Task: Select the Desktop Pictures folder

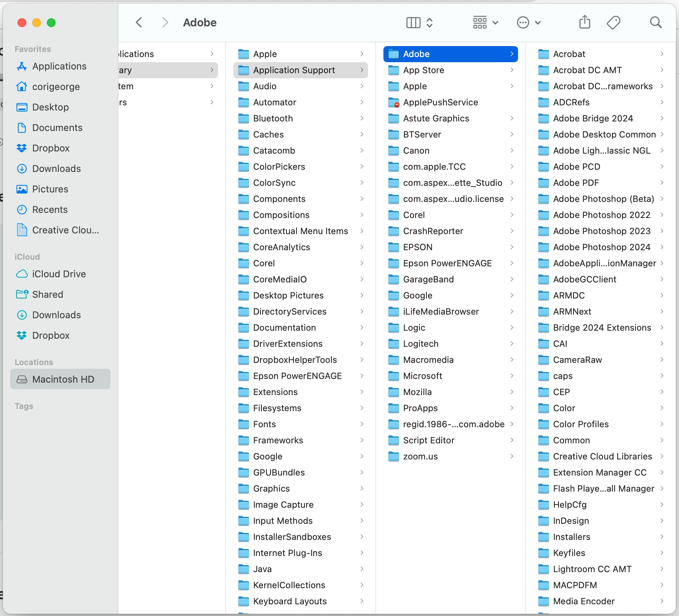Action: pyautogui.click(x=300, y=296)
